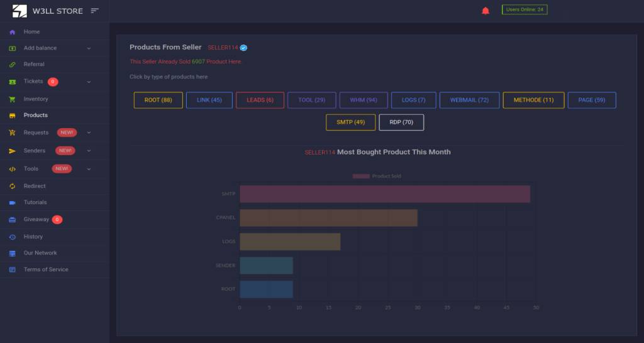
Task: Click the CPANEL bar in the chart
Action: [x=328, y=218]
